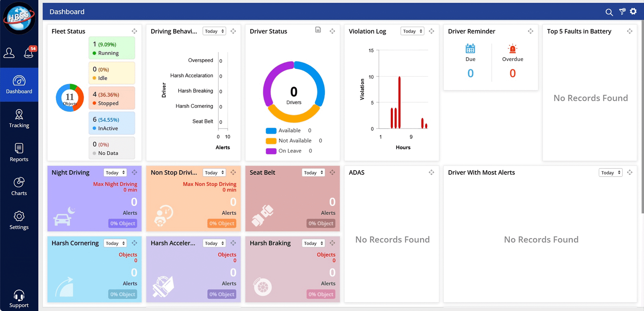The height and width of the screenshot is (311, 644).
Task: Click the Overdue alarm icon in Driver Reminder
Action: 512,49
